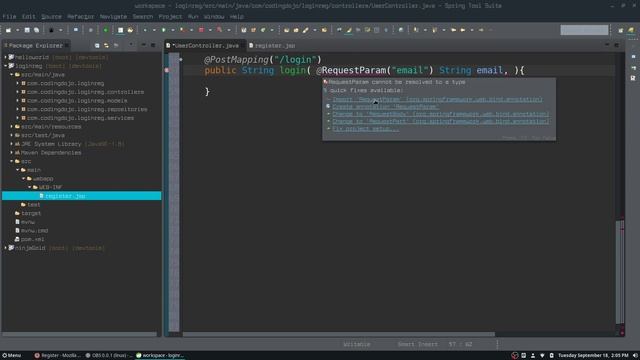Select the Package Explorer view tab
Image resolution: width=640 pixels, height=360 pixels.
point(35,45)
